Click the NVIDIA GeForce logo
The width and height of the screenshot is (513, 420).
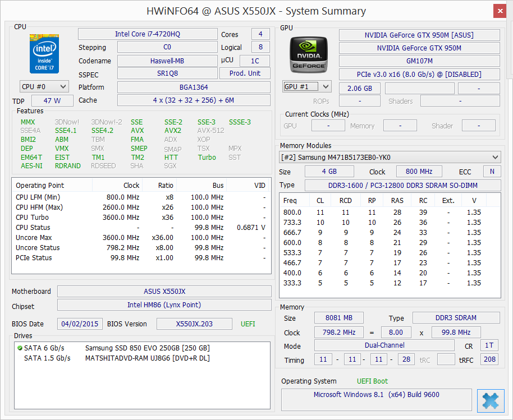point(309,54)
